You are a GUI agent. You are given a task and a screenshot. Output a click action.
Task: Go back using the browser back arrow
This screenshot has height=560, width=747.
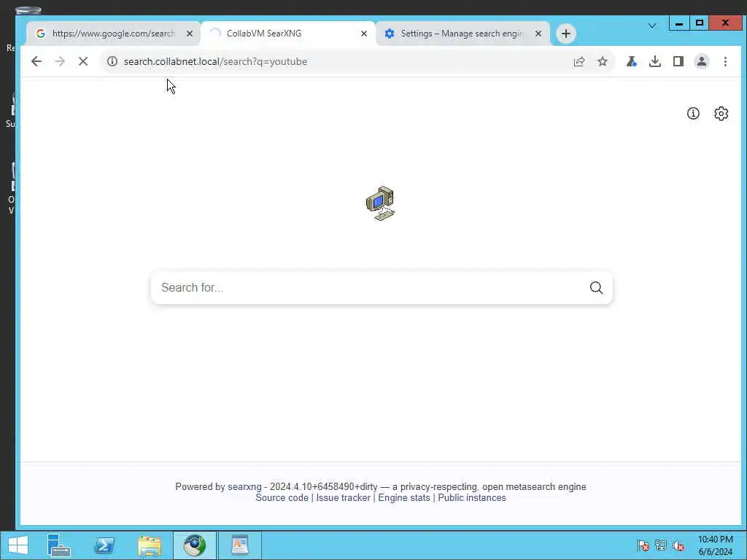pyautogui.click(x=36, y=61)
